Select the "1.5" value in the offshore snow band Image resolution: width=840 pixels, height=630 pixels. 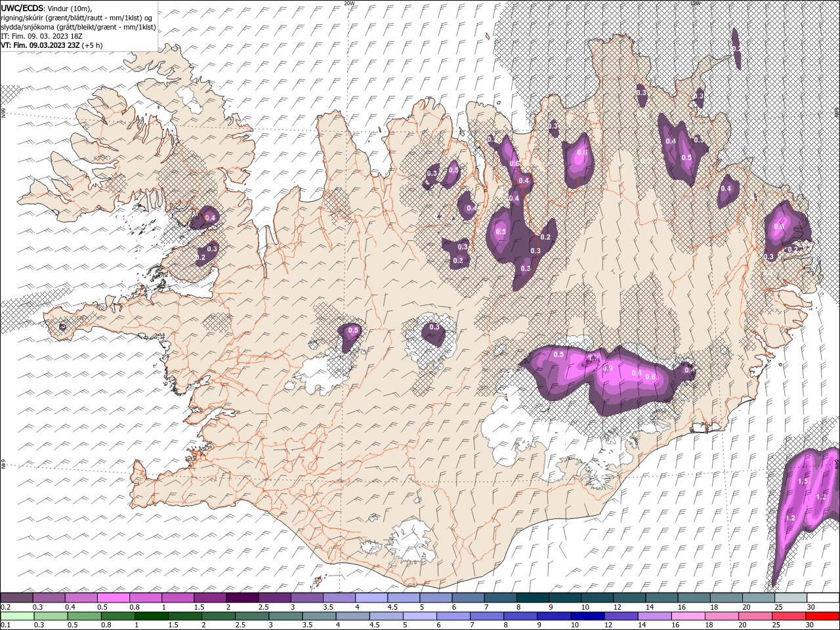803,482
